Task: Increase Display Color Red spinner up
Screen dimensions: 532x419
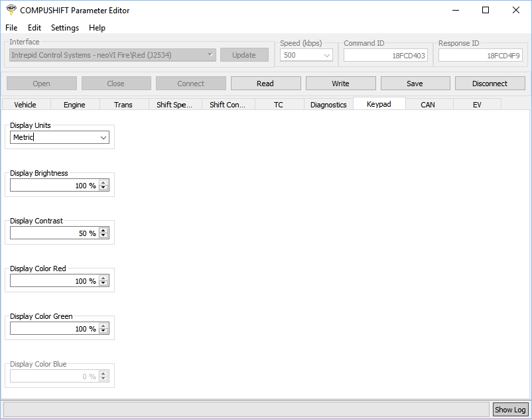Action: pos(103,278)
